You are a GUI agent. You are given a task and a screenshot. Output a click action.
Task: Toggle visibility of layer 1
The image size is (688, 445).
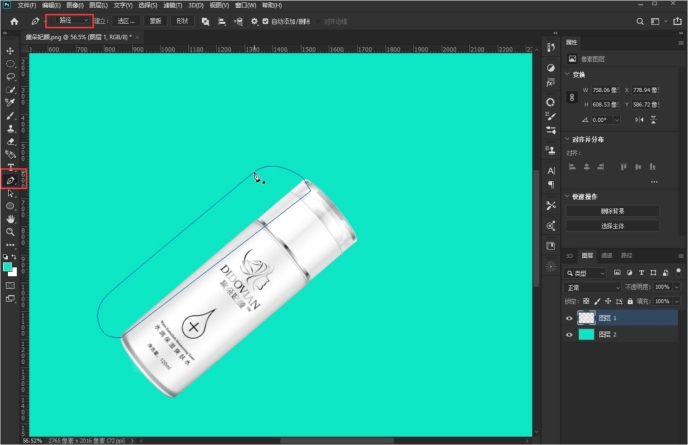(569, 318)
